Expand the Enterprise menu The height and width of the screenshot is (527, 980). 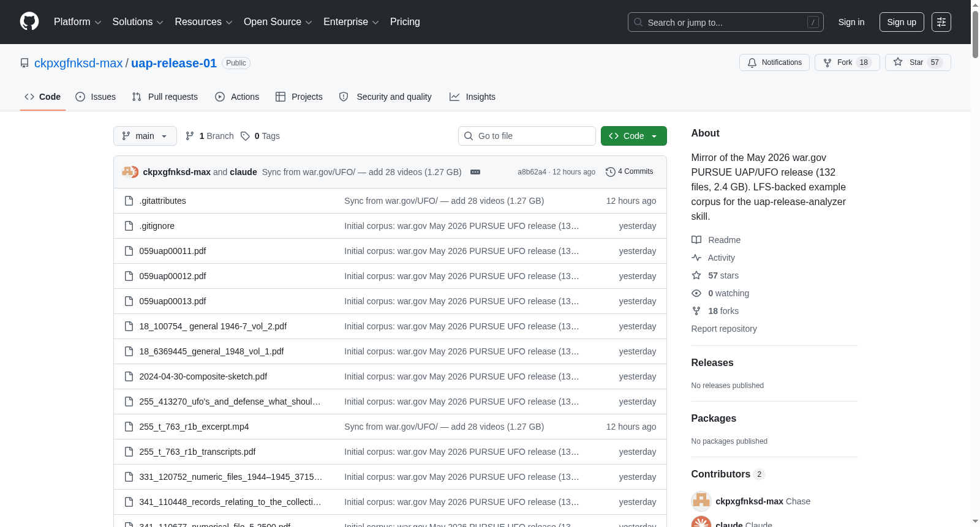click(351, 22)
